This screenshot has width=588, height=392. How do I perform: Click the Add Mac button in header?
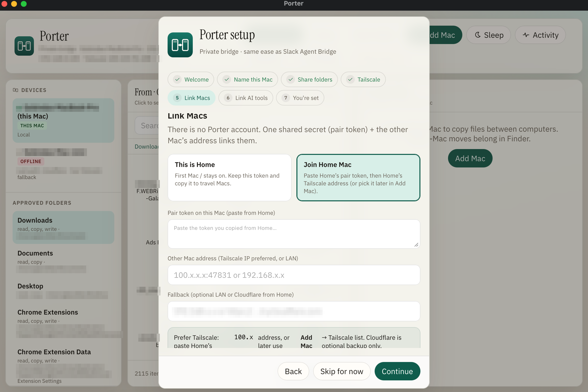[x=445, y=35]
